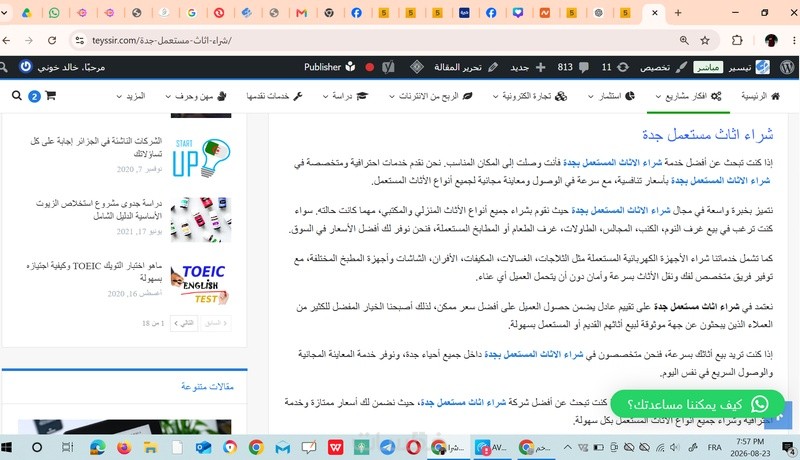Open a new browser tab with plus button
800x460 pixels.
(x=678, y=13)
